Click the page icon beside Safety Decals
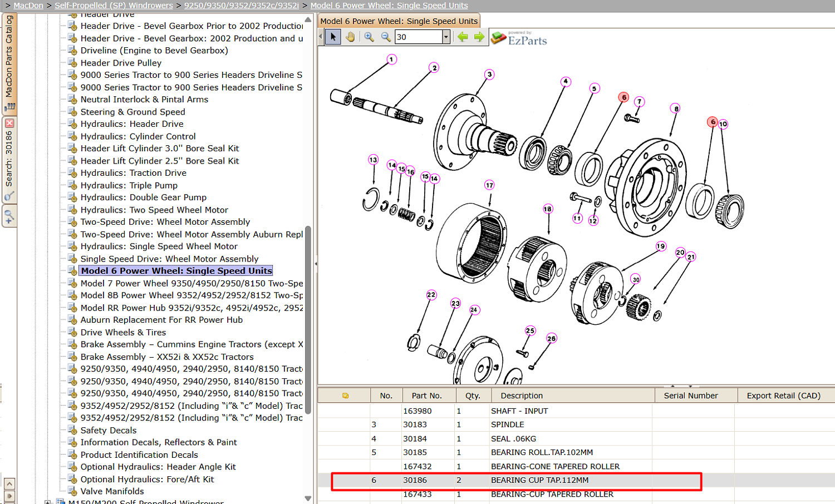Viewport: 835px width, 504px height. (x=72, y=430)
